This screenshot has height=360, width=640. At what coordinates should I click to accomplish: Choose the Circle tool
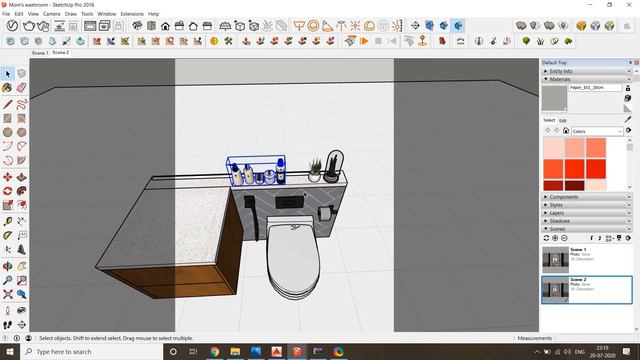tap(7, 132)
